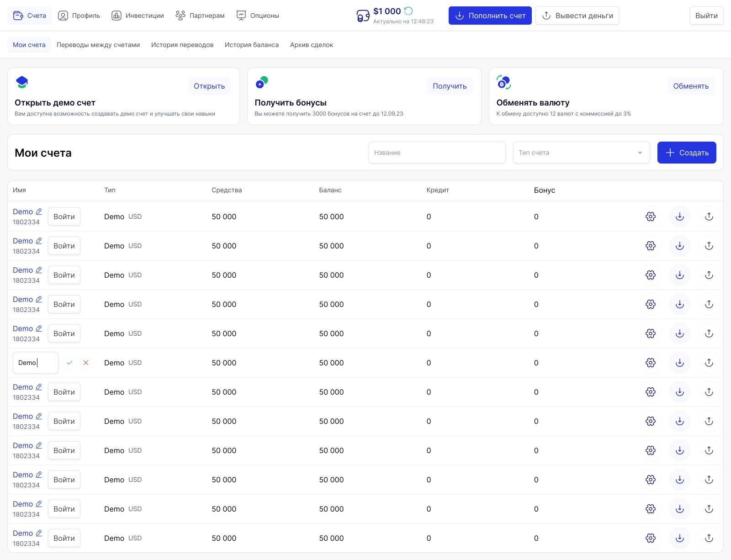The image size is (731, 560).
Task: Click the deposit download icon in the second account row
Action: pyautogui.click(x=680, y=246)
